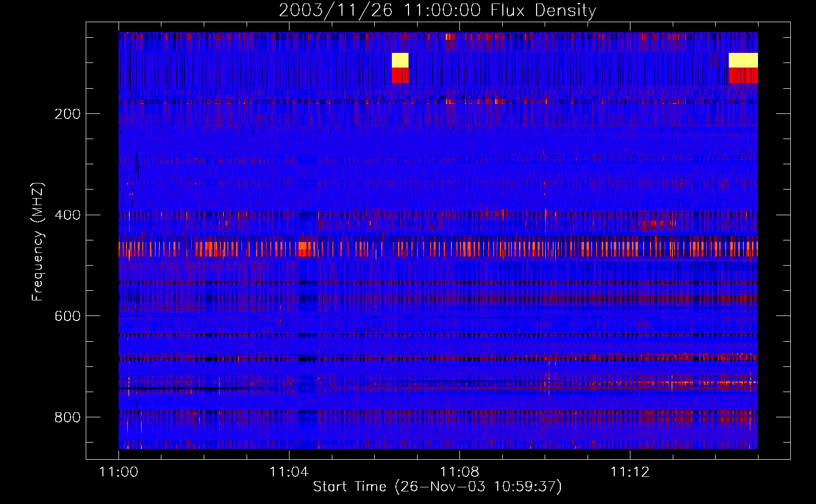The height and width of the screenshot is (504, 816).
Task: Click the 200 frequency tick label
Action: click(68, 114)
